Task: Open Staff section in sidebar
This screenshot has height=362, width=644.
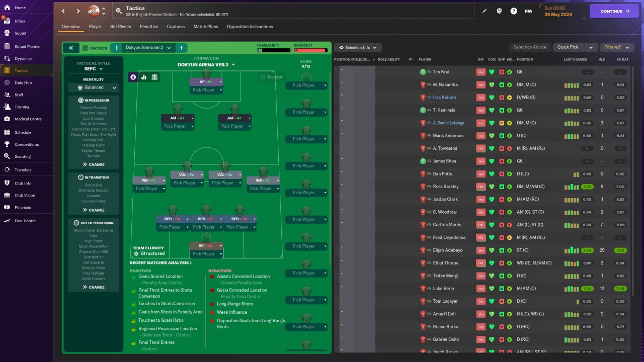Action: 19,95
